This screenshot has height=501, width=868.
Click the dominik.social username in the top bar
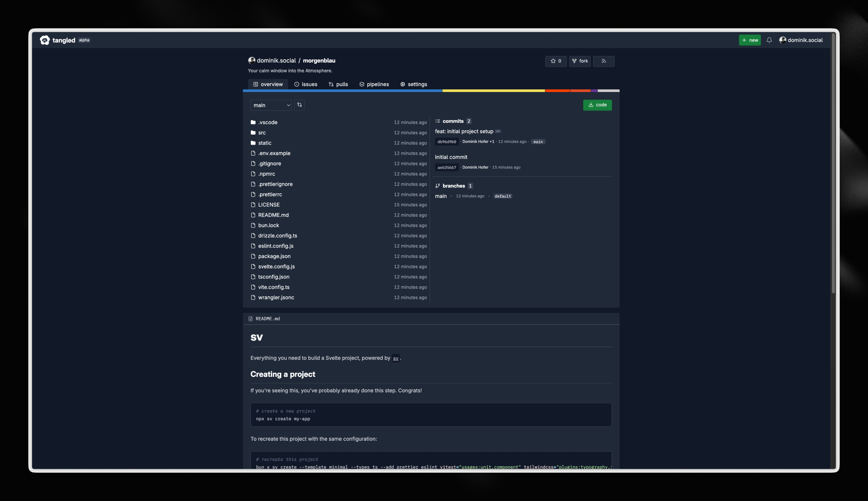[x=805, y=40]
